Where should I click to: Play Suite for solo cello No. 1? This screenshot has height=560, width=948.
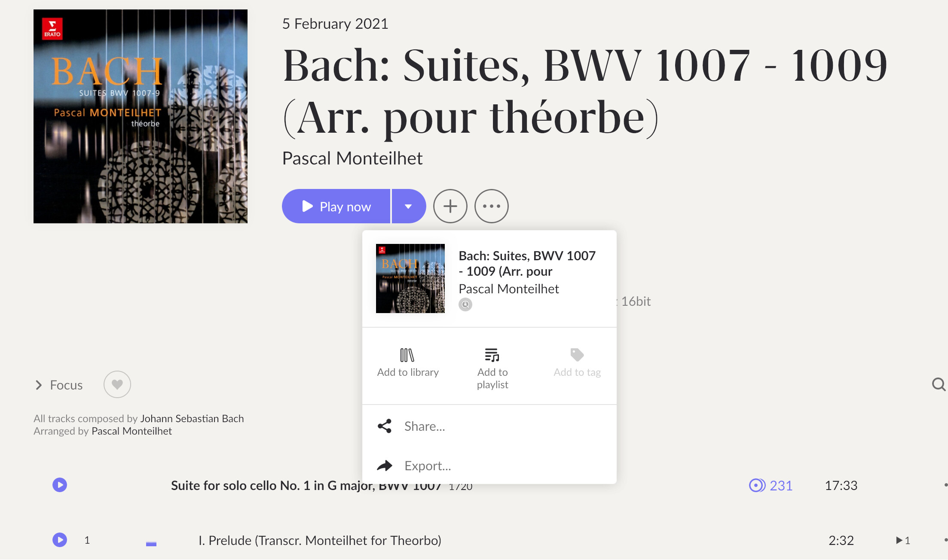60,485
